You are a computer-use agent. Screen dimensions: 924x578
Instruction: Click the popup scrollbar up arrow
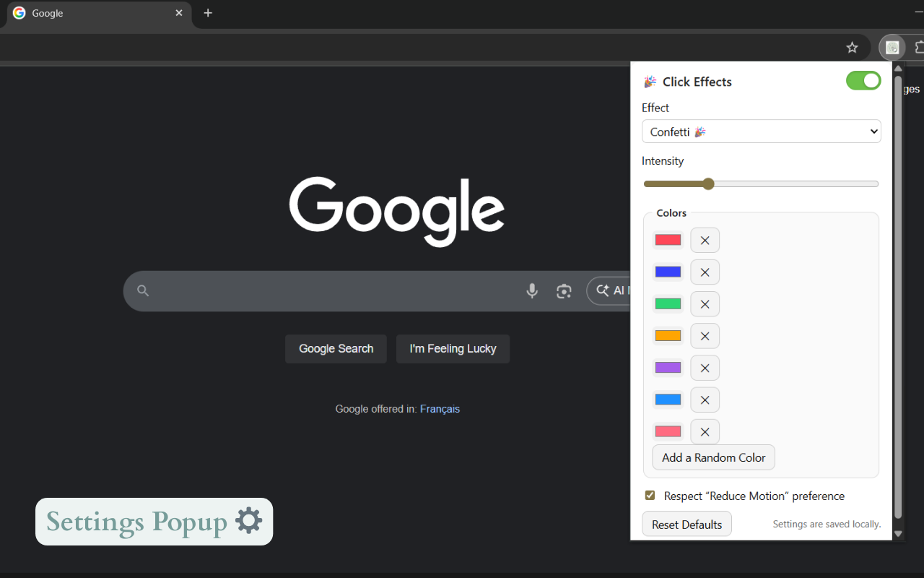[899, 69]
